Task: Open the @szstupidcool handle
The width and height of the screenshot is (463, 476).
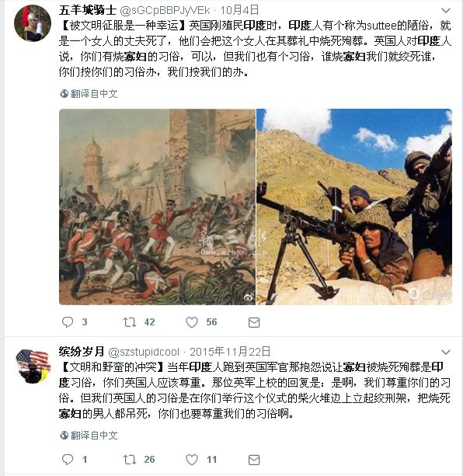Action: (144, 352)
